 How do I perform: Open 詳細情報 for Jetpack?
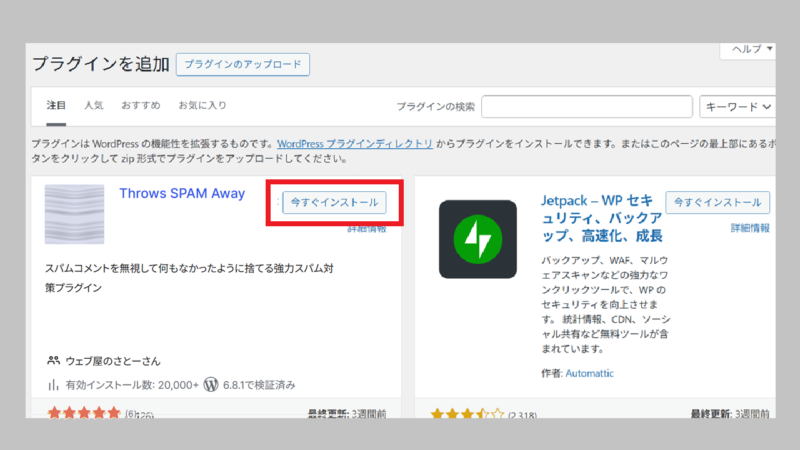tap(750, 228)
